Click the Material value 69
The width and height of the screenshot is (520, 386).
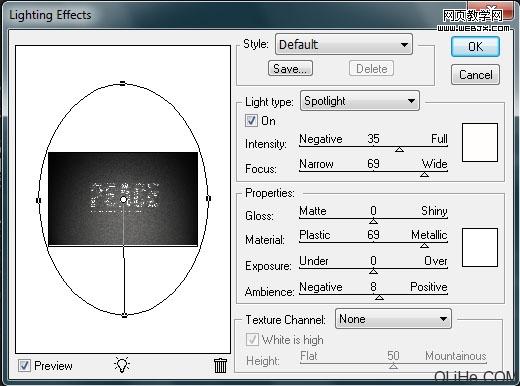click(x=373, y=235)
